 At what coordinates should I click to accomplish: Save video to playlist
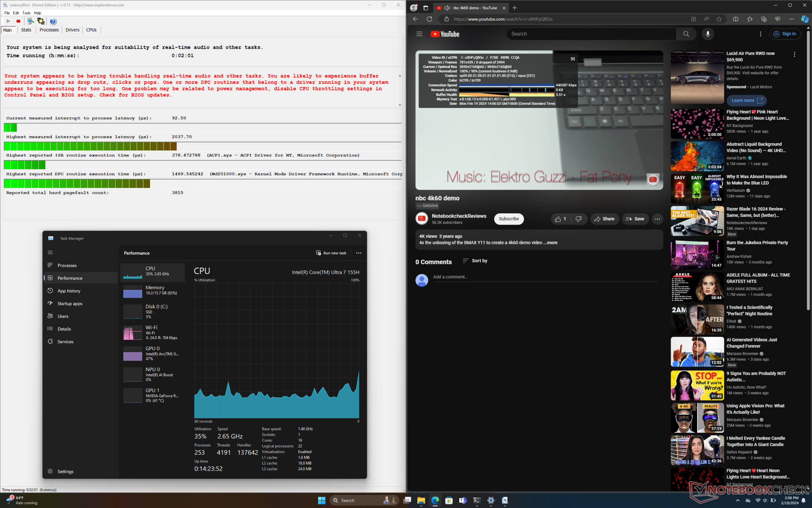coord(635,219)
